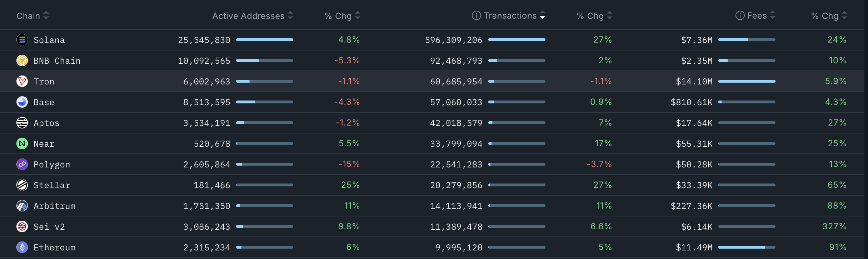This screenshot has height=259, width=868.
Task: Click the Transactions info icon
Action: tap(476, 15)
